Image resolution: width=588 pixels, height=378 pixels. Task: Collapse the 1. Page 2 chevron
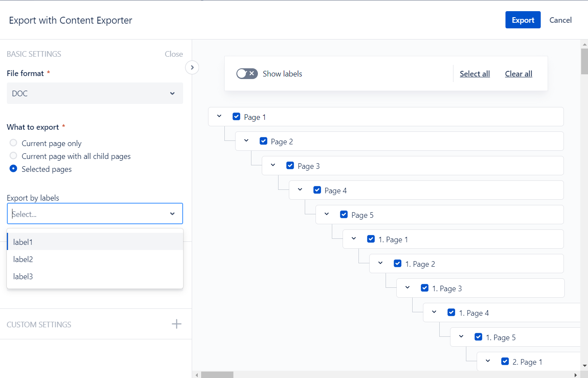coord(380,263)
